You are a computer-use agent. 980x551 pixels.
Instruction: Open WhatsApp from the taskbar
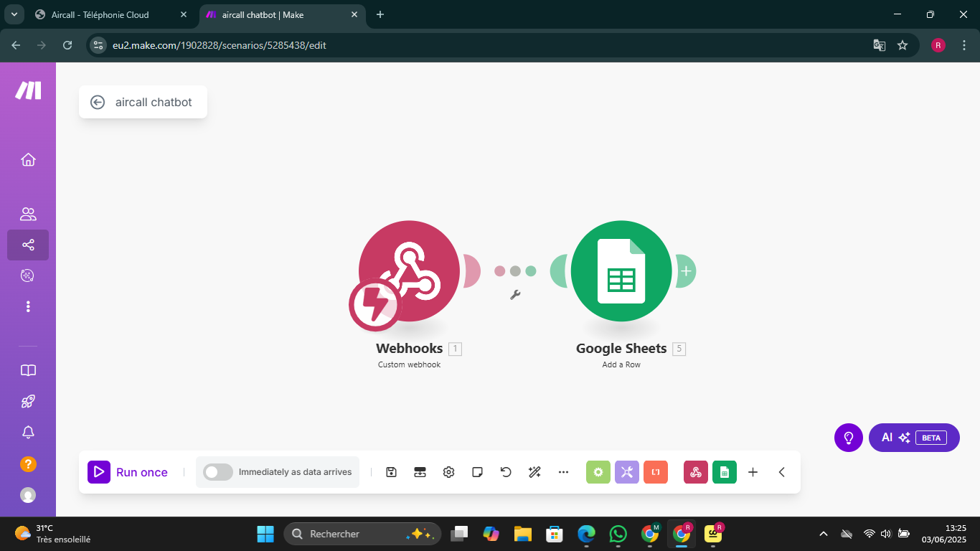[x=618, y=534]
